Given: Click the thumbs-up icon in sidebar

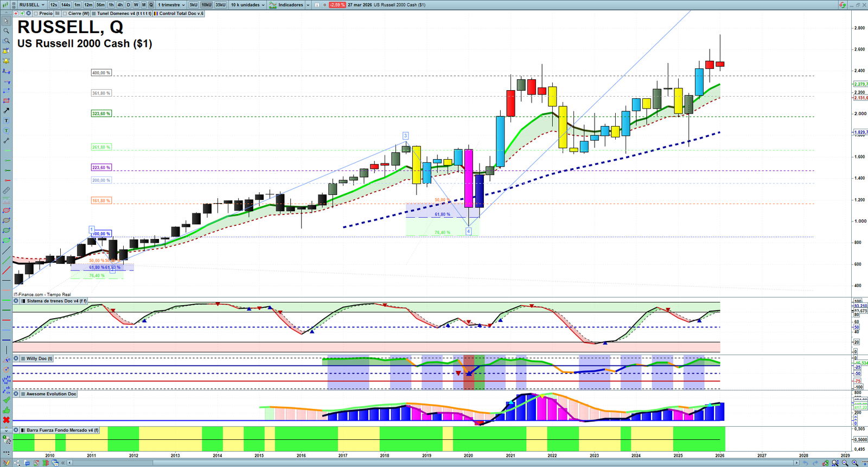Looking at the screenshot, I should (7, 410).
